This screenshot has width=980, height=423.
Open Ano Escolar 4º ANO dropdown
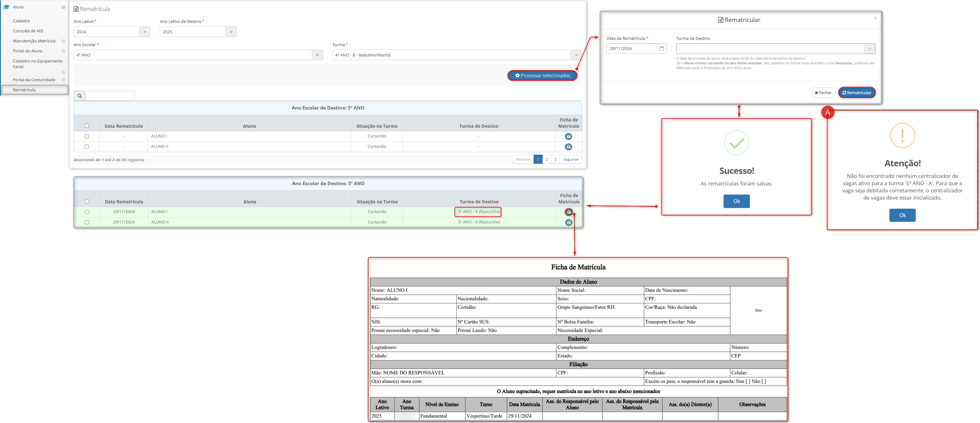coord(317,55)
